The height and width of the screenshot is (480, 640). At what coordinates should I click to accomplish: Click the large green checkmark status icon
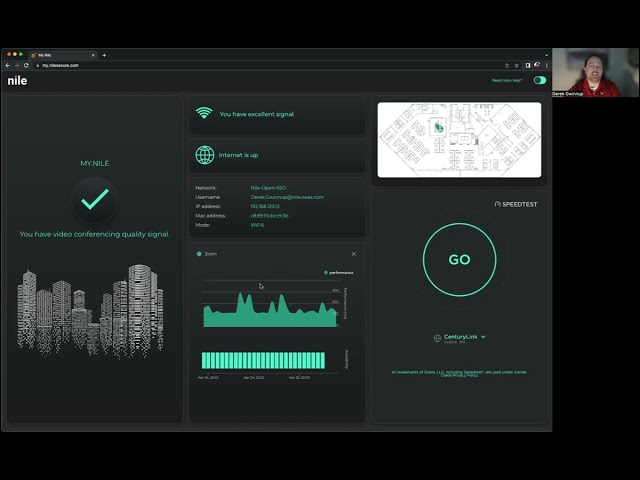tap(95, 201)
